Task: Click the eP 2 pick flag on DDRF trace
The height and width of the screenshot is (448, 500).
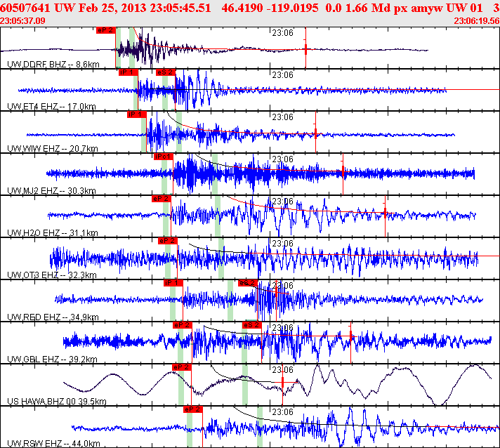Action: pyautogui.click(x=105, y=30)
